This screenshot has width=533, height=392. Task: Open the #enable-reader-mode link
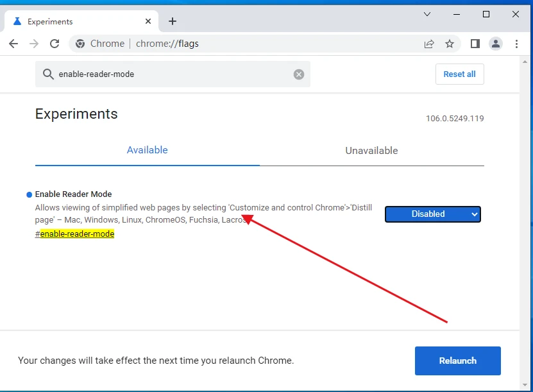tap(74, 234)
